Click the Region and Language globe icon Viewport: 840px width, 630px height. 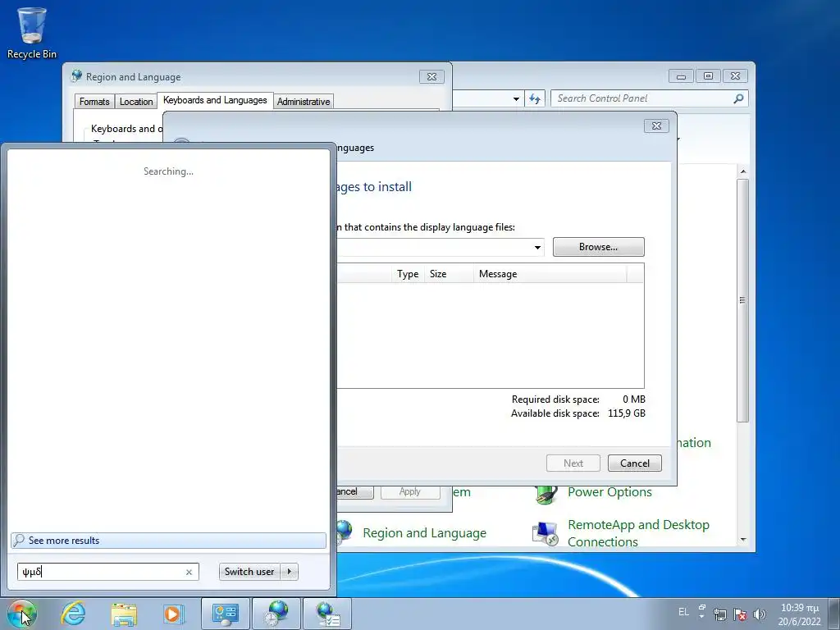click(x=344, y=532)
